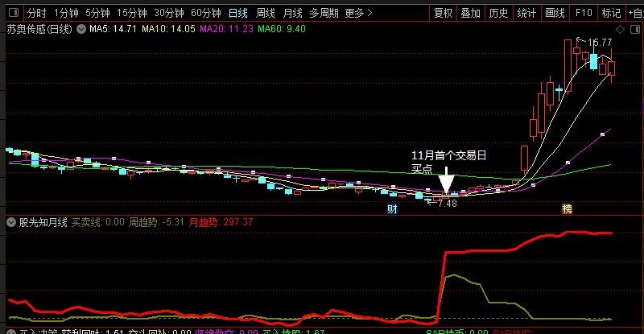Click the 股先知月线 indicator name
This screenshot has width=644, height=334.
pyautogui.click(x=43, y=222)
